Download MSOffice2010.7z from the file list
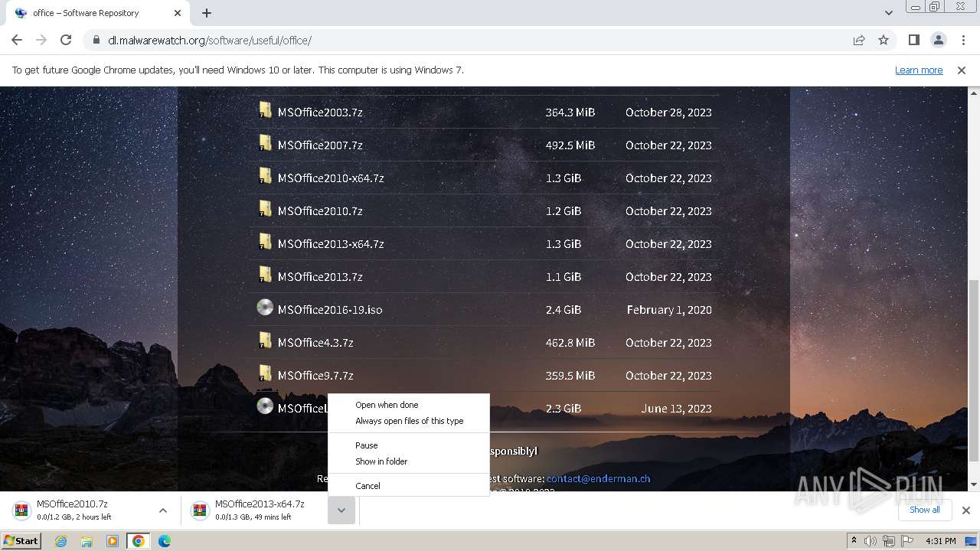This screenshot has width=980, height=551. [x=320, y=210]
